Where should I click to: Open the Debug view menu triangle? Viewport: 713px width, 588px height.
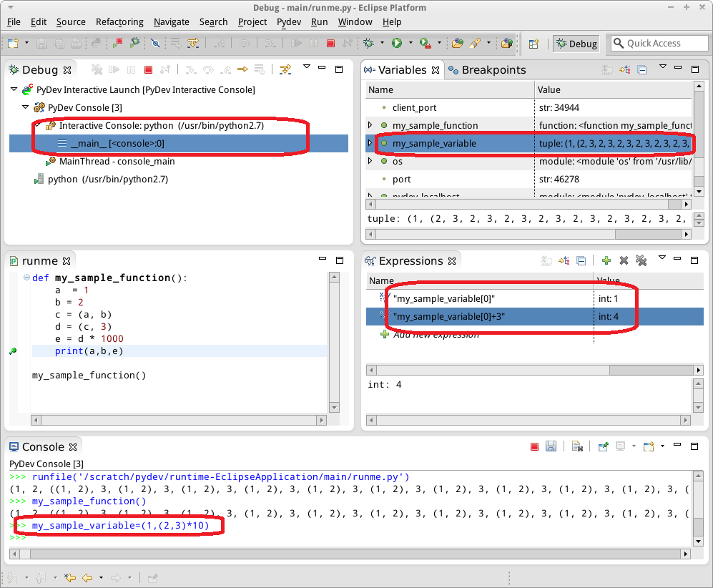tap(307, 67)
